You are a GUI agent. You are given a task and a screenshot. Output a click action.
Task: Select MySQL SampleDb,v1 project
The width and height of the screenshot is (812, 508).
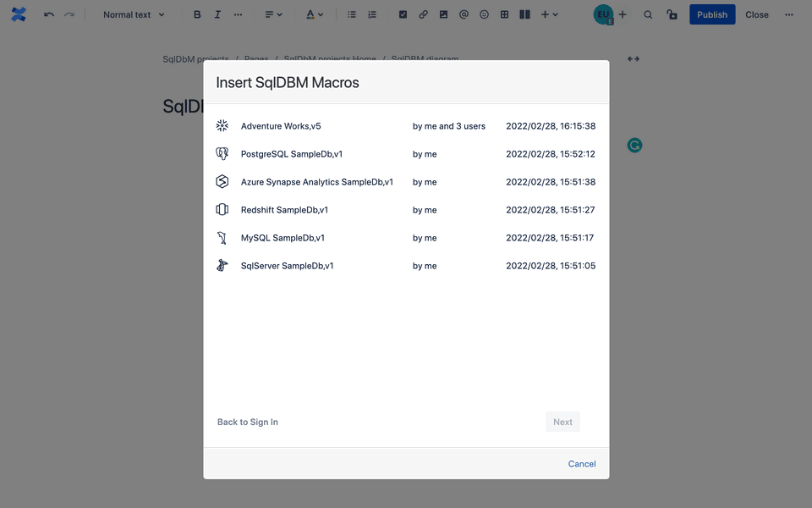click(x=406, y=238)
